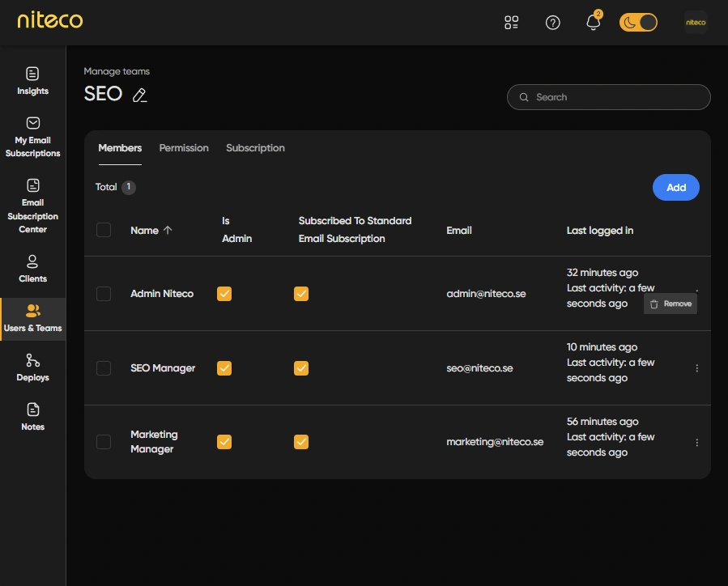Open the help question mark icon
The image size is (728, 586).
[552, 23]
